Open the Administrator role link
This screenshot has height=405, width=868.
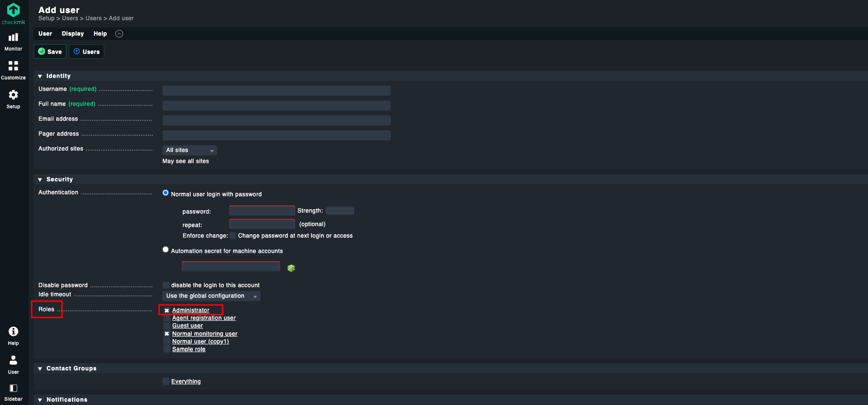[x=191, y=310]
